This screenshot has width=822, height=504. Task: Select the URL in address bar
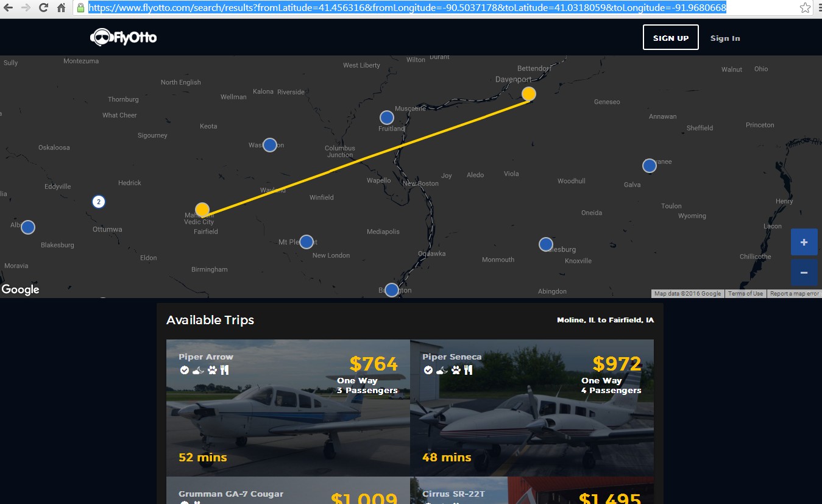(407, 8)
